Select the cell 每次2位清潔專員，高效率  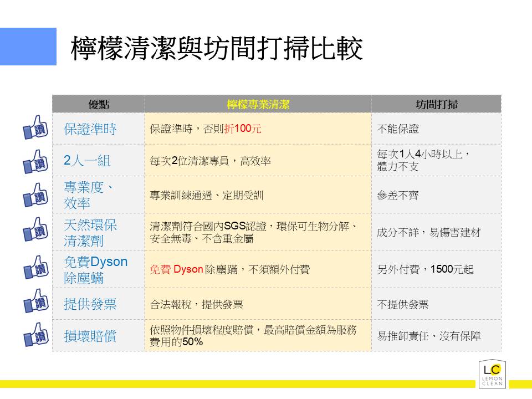[x=211, y=161]
